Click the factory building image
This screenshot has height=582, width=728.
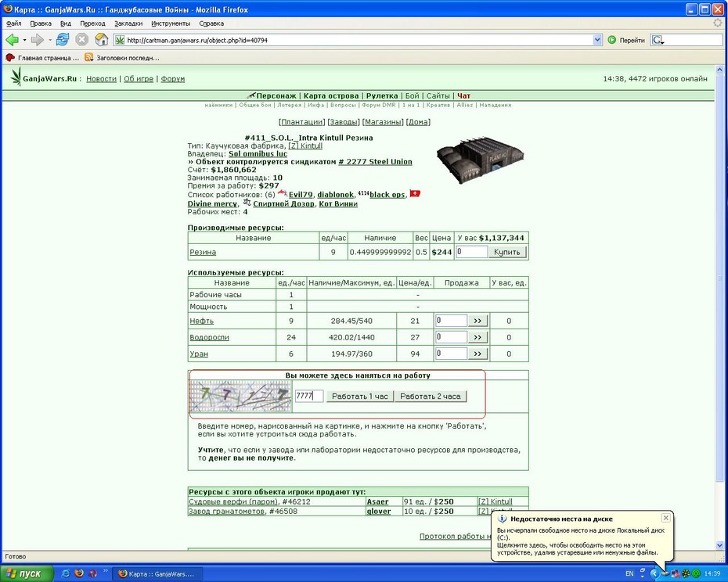point(481,160)
